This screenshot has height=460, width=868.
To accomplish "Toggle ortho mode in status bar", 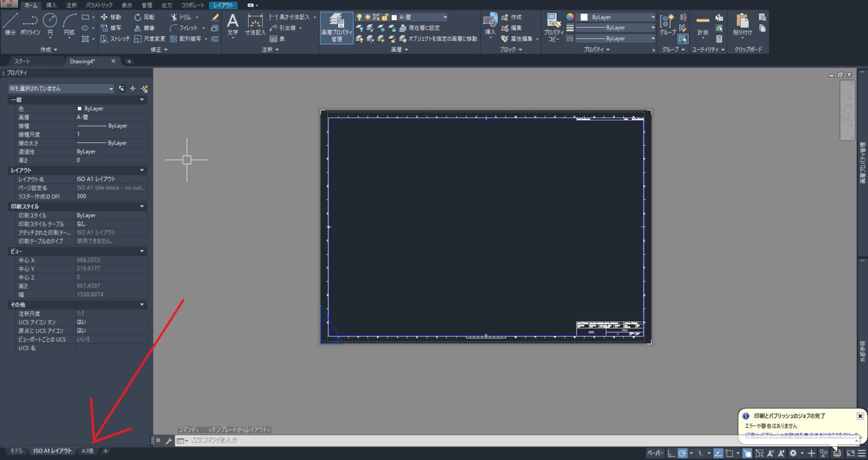I will point(671,453).
